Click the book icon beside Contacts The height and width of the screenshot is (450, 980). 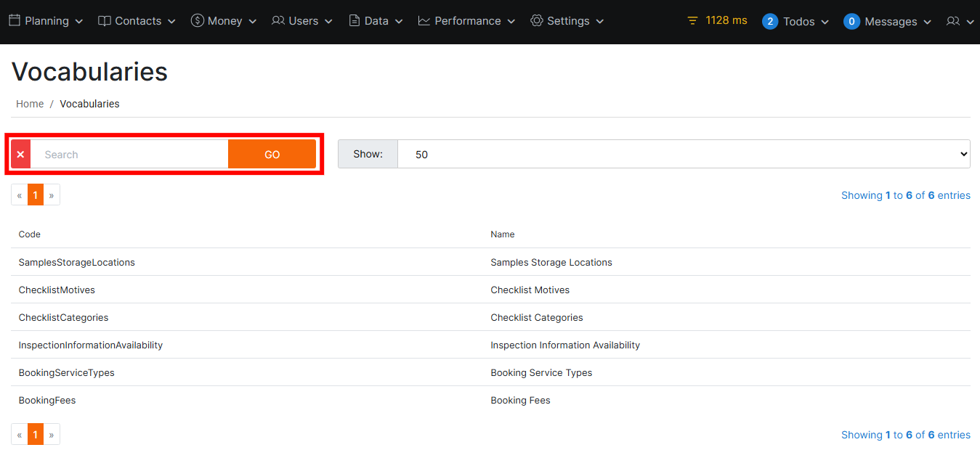tap(105, 21)
